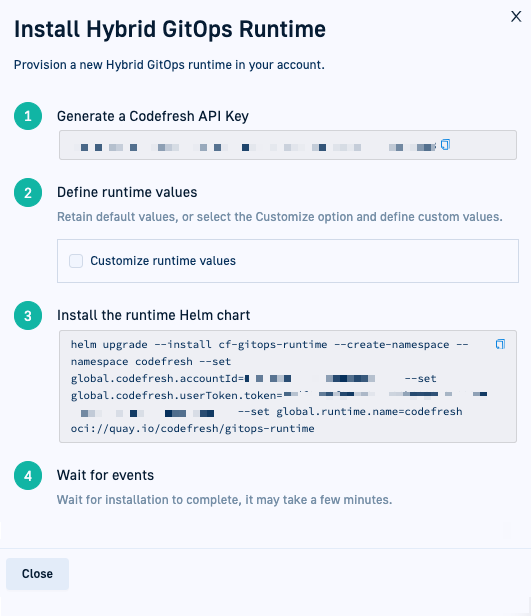Viewport: 531px width, 616px height.
Task: Click the helm install command code block
Action: tap(287, 387)
